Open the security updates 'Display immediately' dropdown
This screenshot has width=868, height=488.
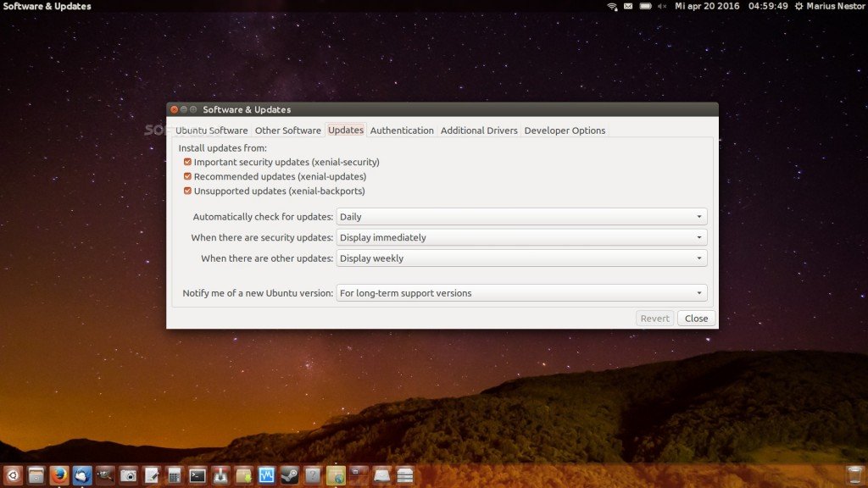[x=521, y=237]
